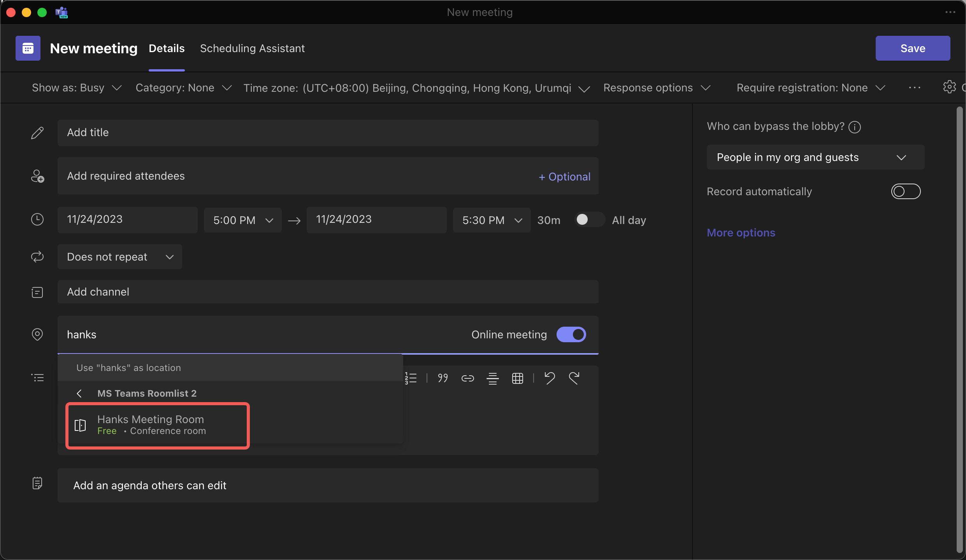Toggle the Online meeting switch off

[x=571, y=334]
